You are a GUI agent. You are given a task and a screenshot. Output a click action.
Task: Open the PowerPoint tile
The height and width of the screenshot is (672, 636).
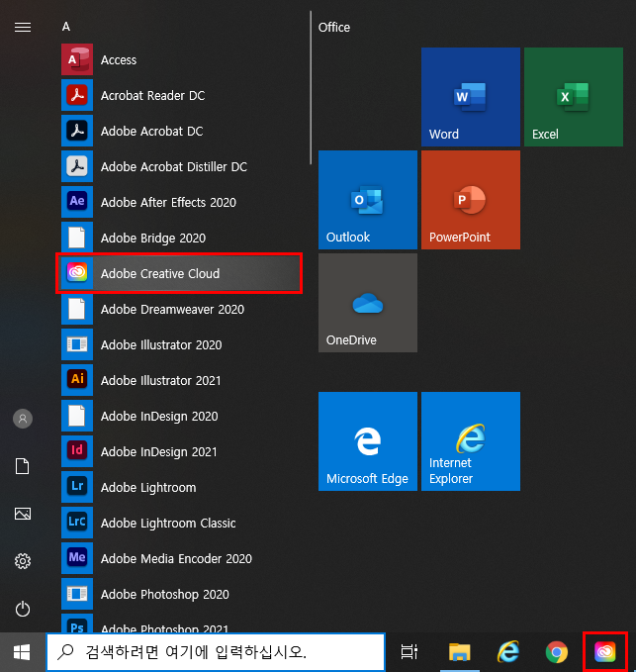coord(471,200)
